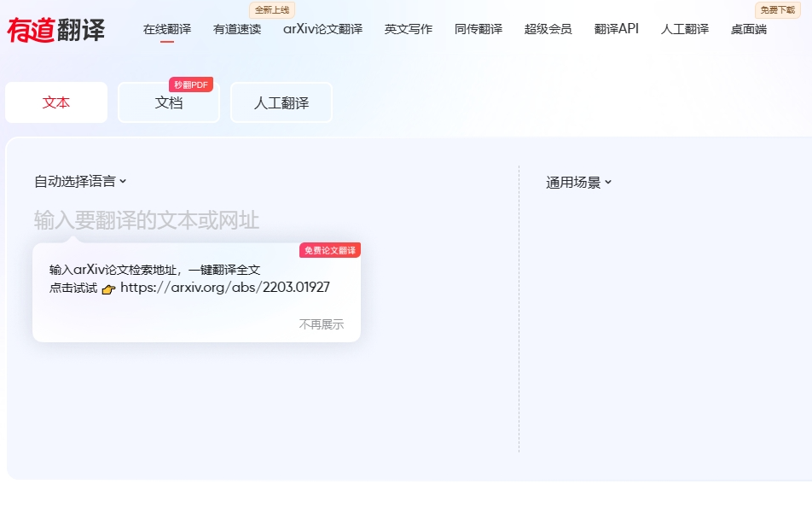This screenshot has width=812, height=507.
Task: Click the pointing hand emoji icon
Action: (108, 289)
